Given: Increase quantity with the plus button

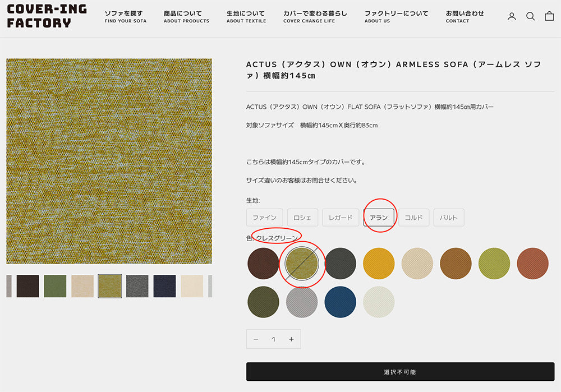Looking at the screenshot, I should [291, 339].
